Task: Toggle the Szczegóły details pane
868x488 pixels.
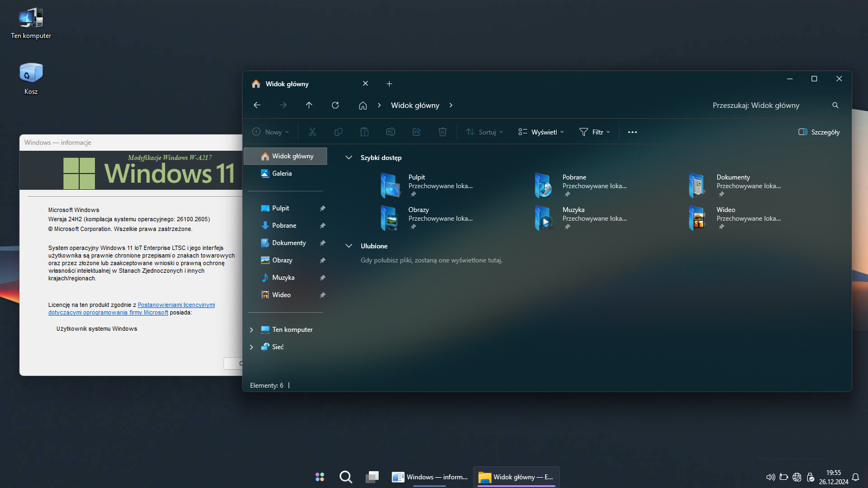Action: [819, 132]
